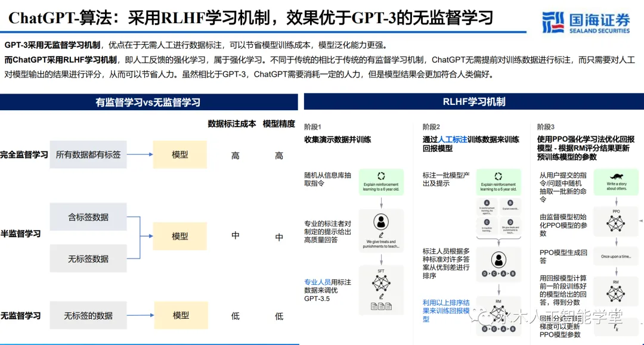Click the 'RLHF学习机制' section header

[474, 102]
